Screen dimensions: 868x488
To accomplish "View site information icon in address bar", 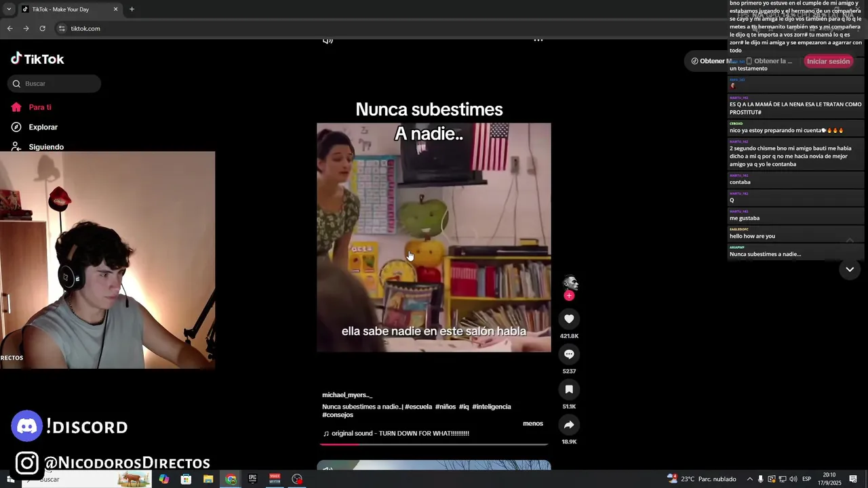I will 62,28.
